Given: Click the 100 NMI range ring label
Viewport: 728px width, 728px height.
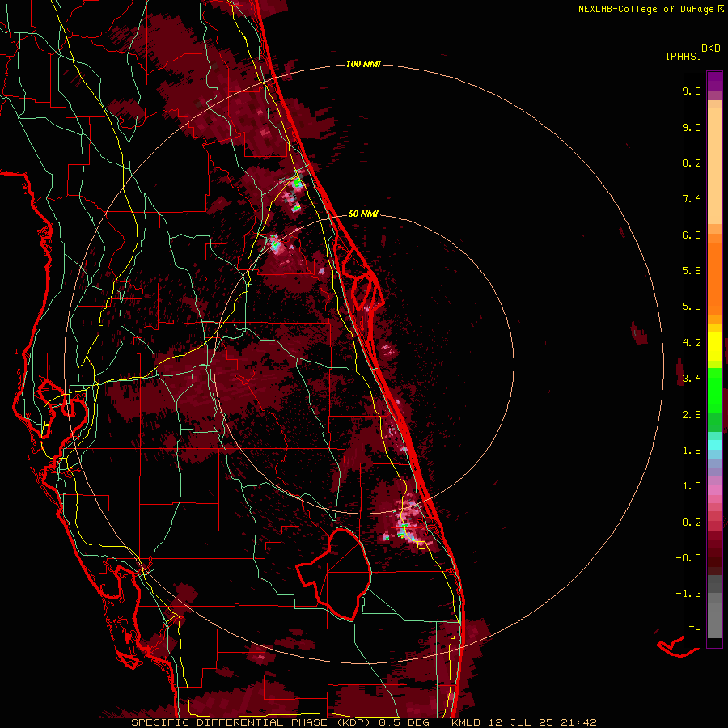Looking at the screenshot, I should [x=363, y=64].
